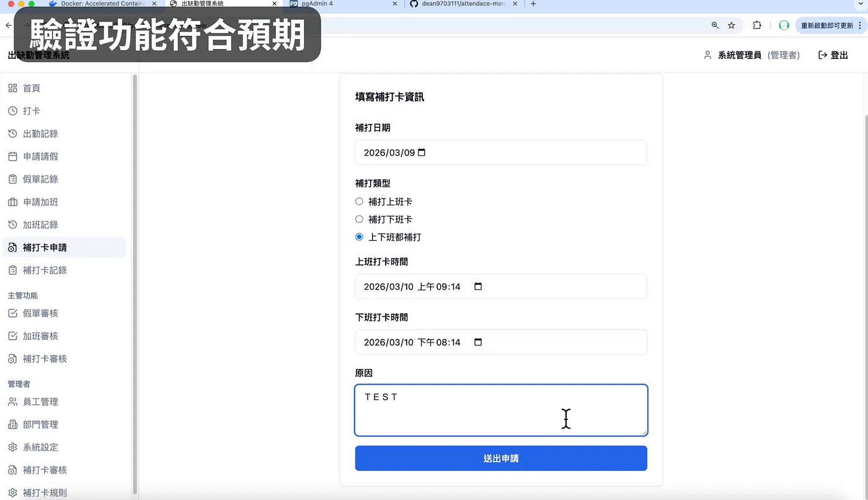Open the 上班打卡時間 datetime picker icon
Image resolution: width=868 pixels, height=500 pixels.
478,287
